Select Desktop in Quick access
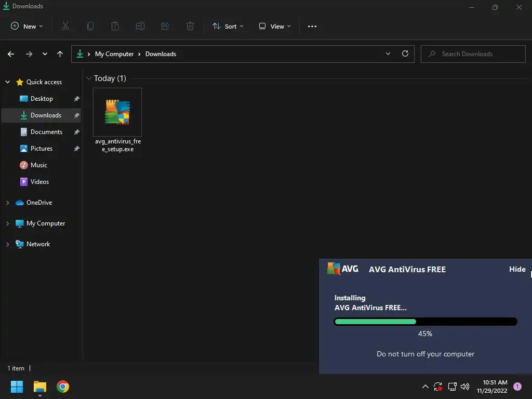 point(42,99)
